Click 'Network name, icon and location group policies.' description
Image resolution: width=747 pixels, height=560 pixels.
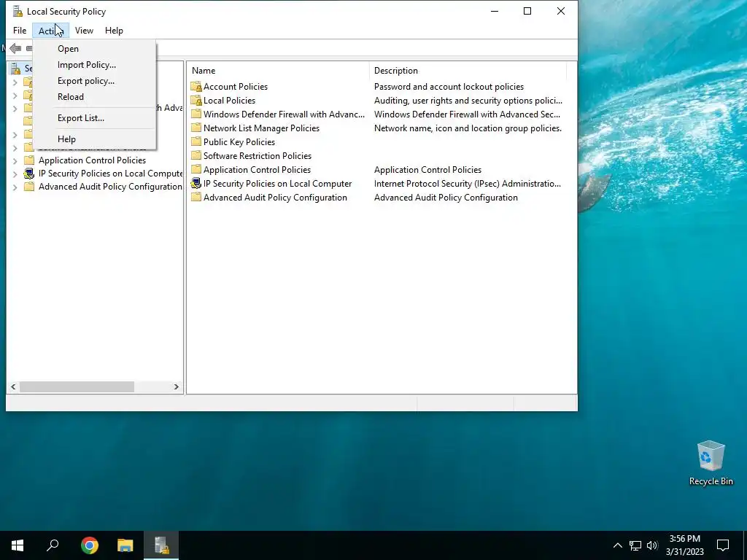point(468,128)
